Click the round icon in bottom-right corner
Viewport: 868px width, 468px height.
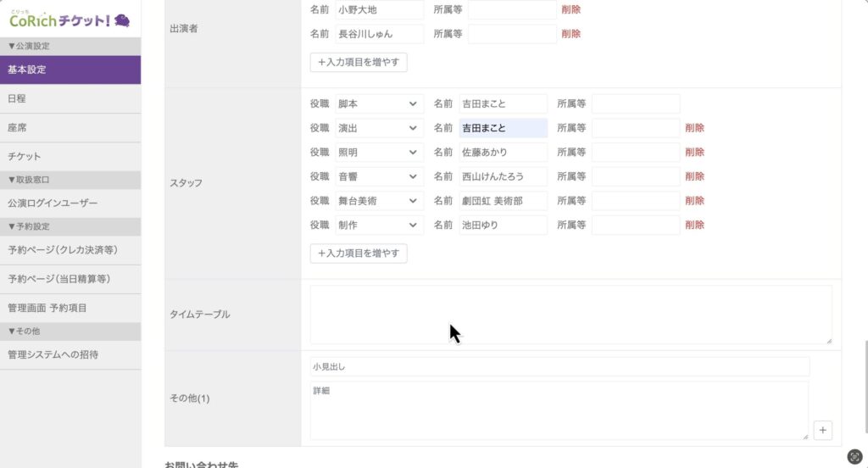(854, 455)
